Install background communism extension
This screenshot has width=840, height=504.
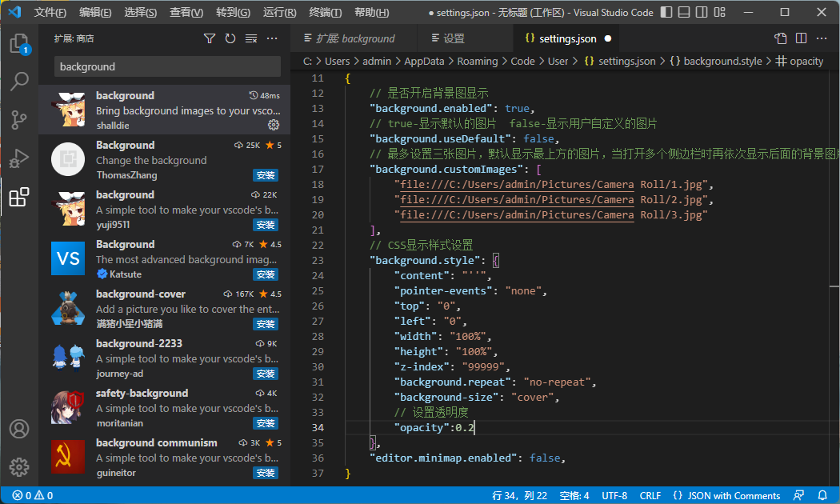(x=265, y=473)
